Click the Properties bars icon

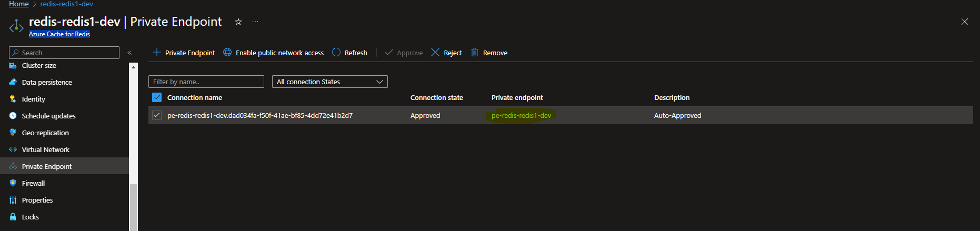pos(13,200)
